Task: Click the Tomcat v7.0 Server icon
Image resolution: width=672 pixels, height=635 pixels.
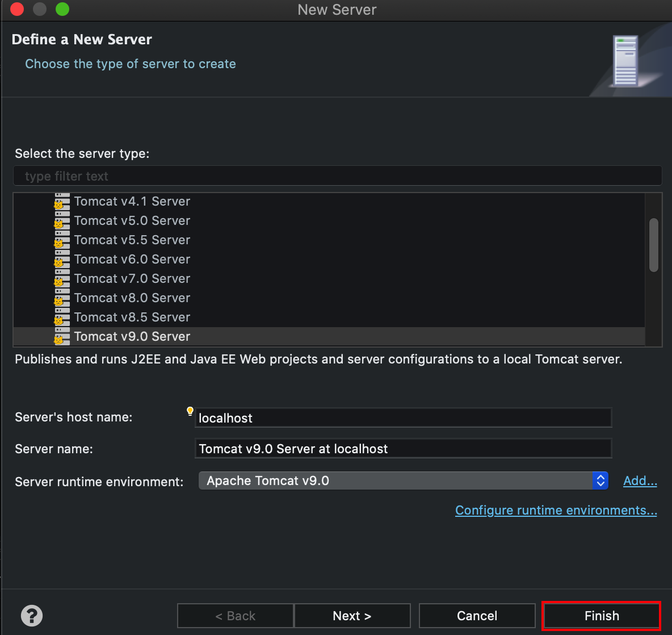Action: (62, 278)
